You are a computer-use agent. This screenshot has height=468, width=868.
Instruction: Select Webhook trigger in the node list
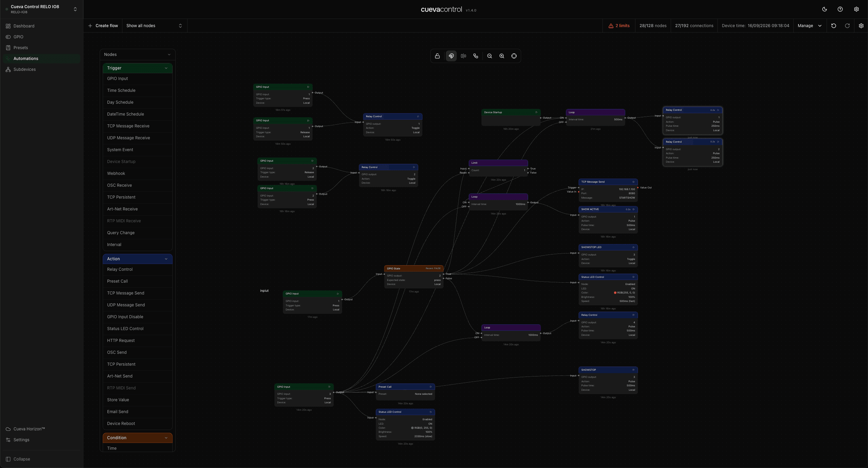coord(138,174)
